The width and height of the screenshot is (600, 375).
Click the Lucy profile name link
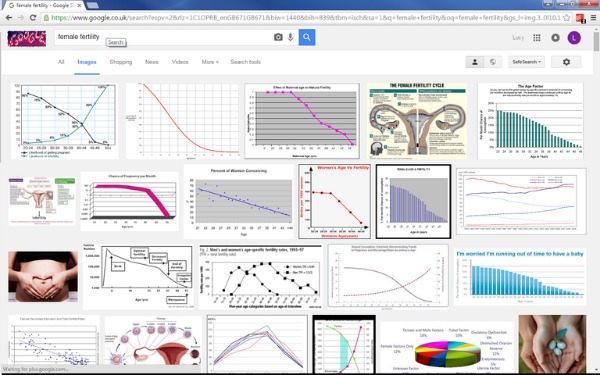tap(518, 38)
